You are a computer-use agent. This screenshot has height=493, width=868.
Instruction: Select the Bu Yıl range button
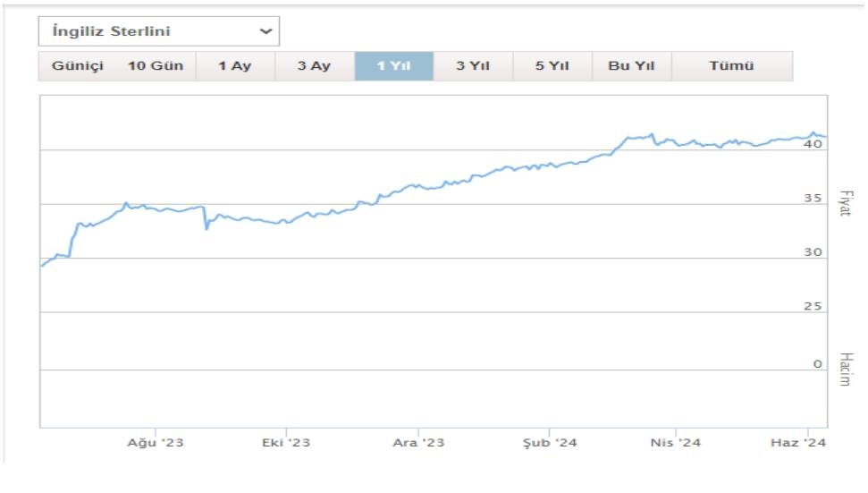[x=631, y=66]
